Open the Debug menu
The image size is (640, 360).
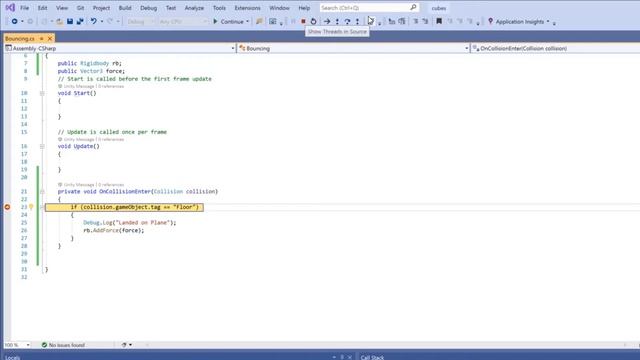(149, 8)
